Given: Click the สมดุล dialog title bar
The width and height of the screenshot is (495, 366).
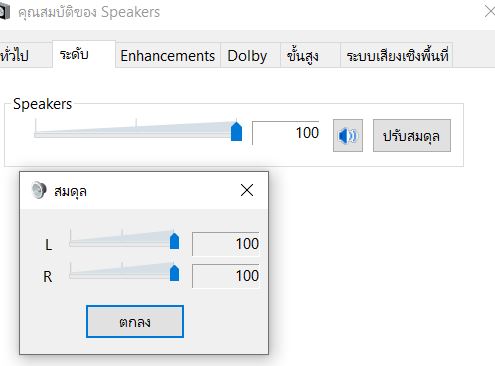Looking at the screenshot, I should click(x=144, y=190).
